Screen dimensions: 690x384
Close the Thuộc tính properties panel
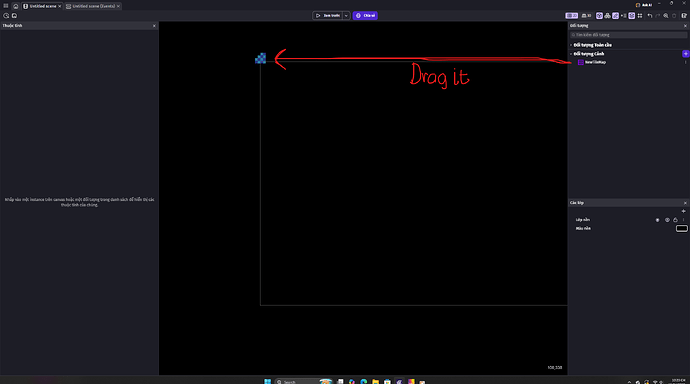pyautogui.click(x=154, y=26)
